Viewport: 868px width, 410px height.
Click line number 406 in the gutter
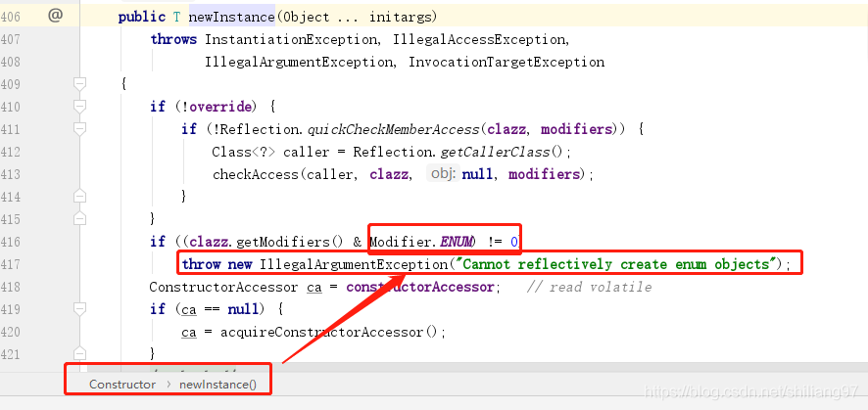coord(11,18)
